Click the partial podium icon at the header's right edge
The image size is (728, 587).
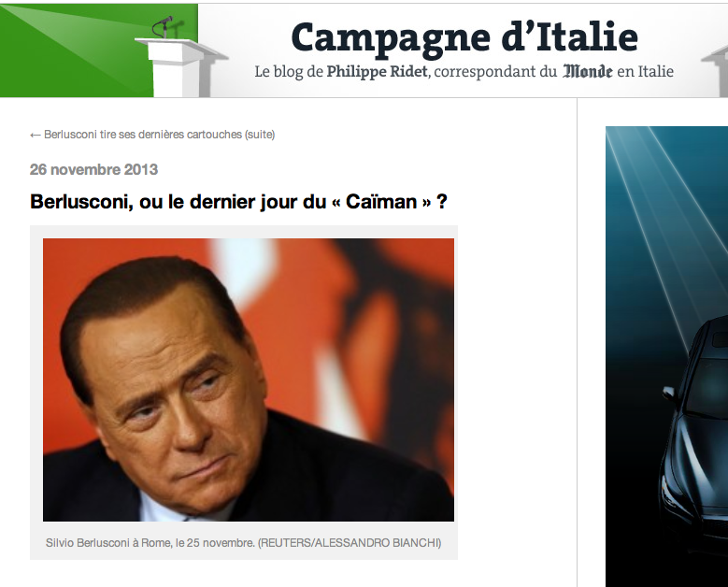[x=716, y=69]
